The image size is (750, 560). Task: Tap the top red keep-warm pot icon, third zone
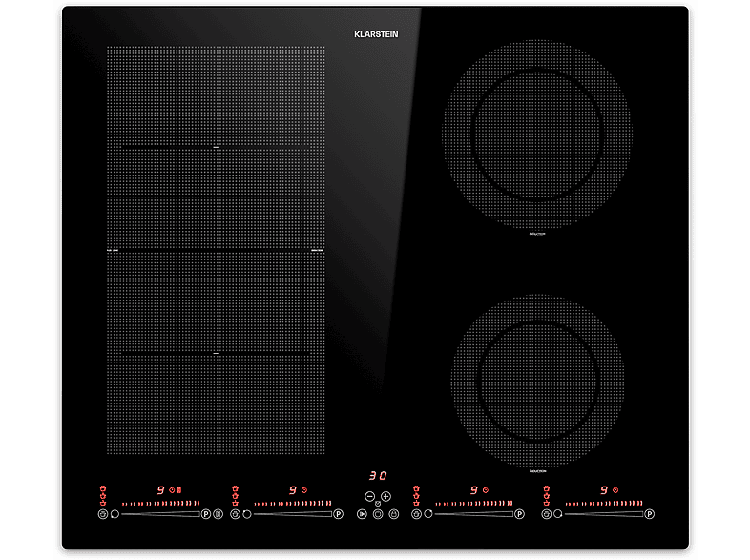(416, 488)
